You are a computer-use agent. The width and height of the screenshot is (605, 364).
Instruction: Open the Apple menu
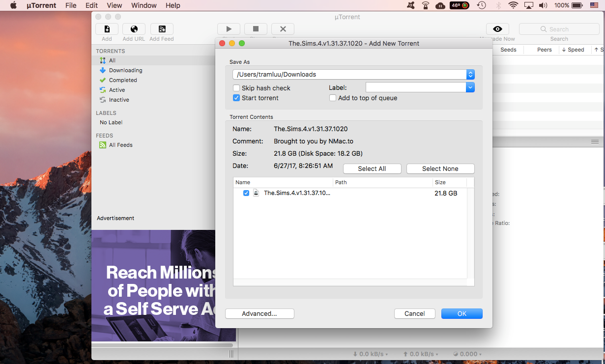13,5
